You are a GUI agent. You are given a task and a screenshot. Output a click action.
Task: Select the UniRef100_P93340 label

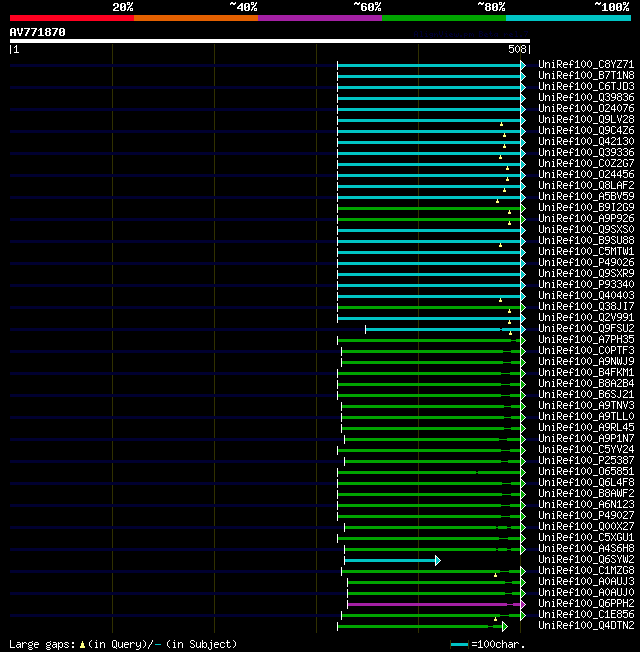(x=586, y=285)
